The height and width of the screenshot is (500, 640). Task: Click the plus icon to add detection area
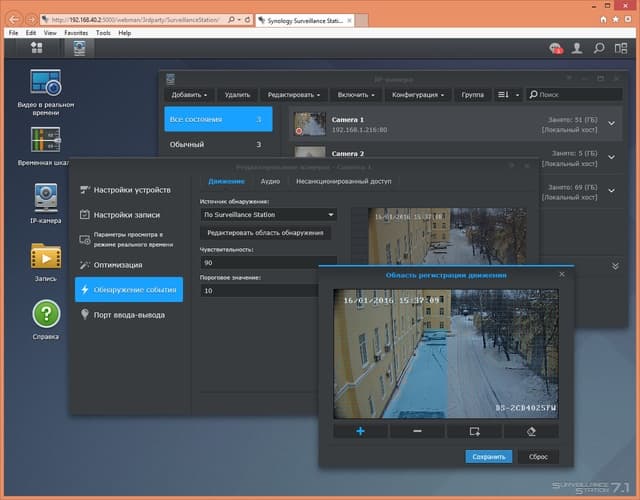[360, 431]
